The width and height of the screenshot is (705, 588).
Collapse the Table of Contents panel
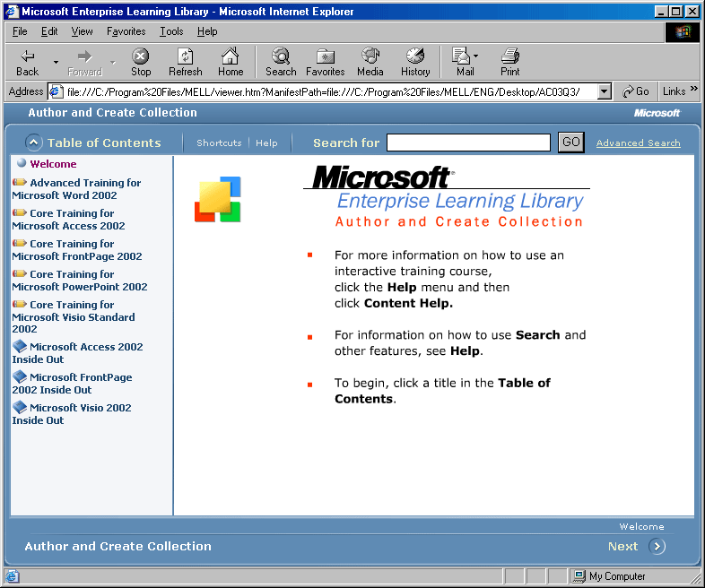[x=34, y=143]
